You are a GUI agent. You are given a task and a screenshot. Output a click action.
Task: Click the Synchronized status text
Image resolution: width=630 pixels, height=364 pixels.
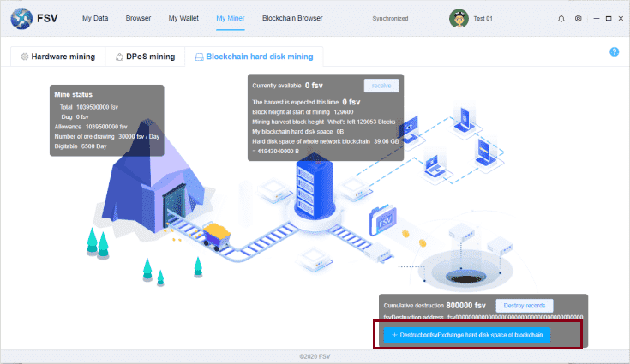point(390,19)
